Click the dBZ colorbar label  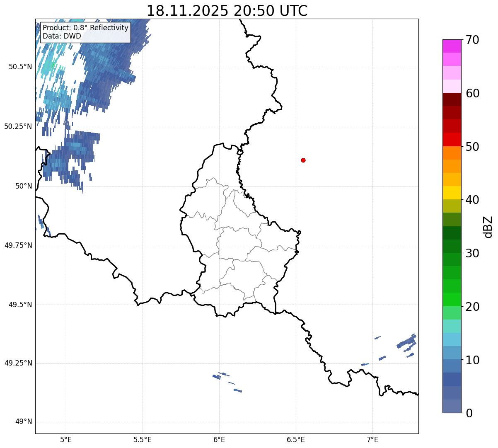488,226
